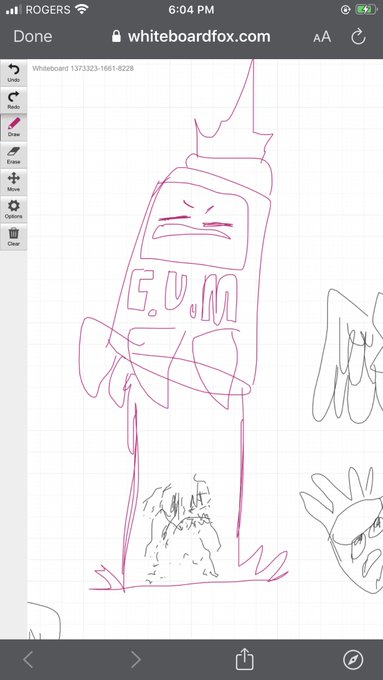The image size is (383, 680).
Task: Open the Options gear
Action: pyautogui.click(x=13, y=209)
